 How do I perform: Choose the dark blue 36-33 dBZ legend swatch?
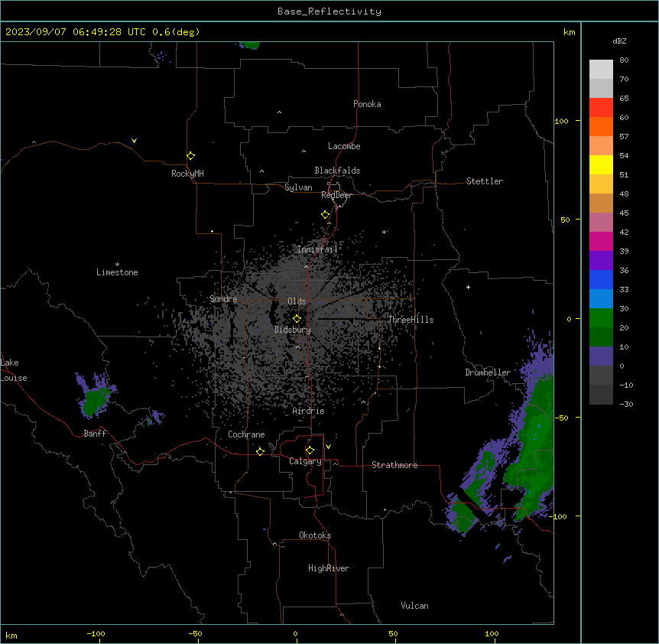tap(601, 279)
